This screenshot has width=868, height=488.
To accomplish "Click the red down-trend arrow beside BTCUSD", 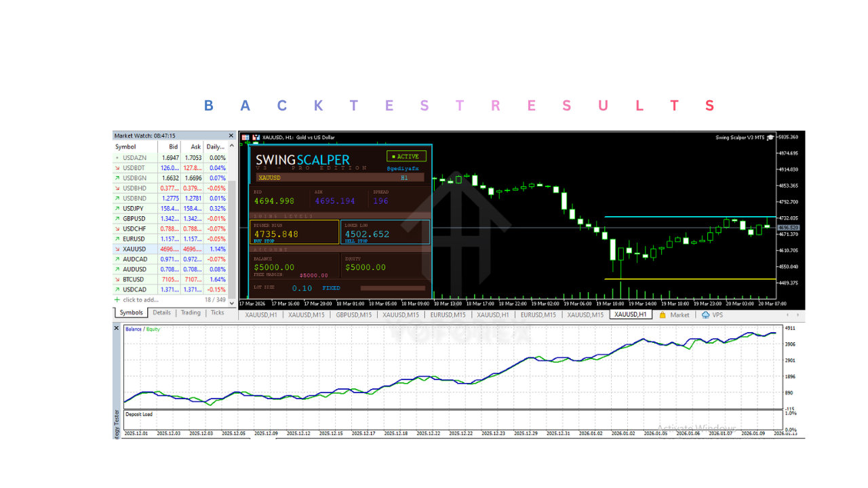I will tap(117, 279).
